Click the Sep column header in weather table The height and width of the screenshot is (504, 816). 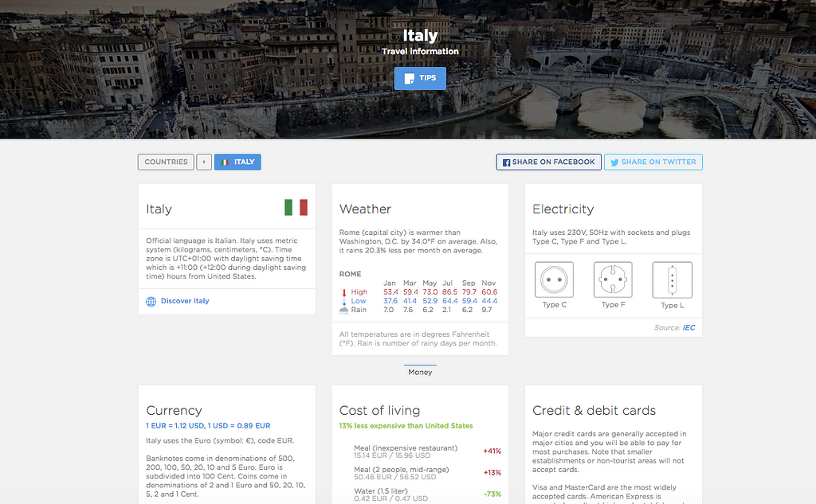click(x=469, y=283)
